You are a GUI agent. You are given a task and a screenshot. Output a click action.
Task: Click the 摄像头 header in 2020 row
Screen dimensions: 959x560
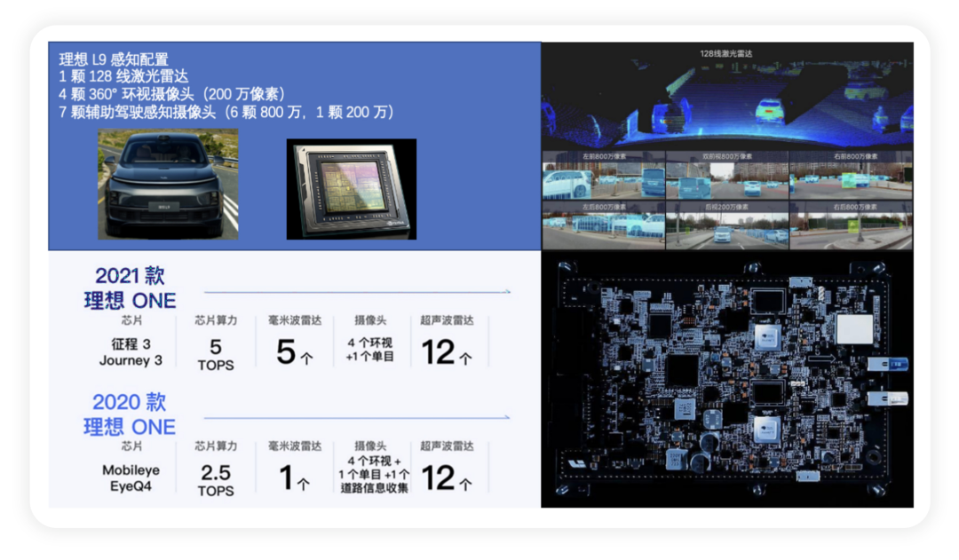370,446
